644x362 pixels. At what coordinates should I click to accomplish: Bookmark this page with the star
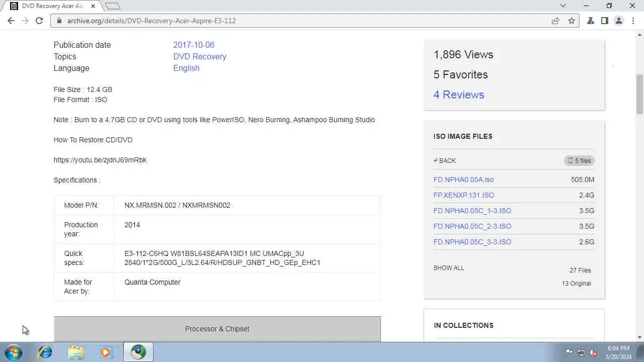coord(572,21)
